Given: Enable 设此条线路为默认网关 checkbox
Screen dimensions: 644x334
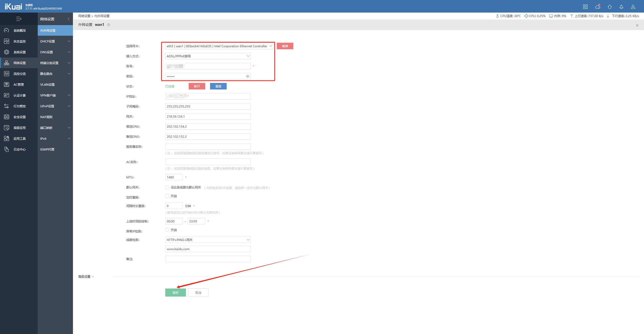Looking at the screenshot, I should [167, 187].
